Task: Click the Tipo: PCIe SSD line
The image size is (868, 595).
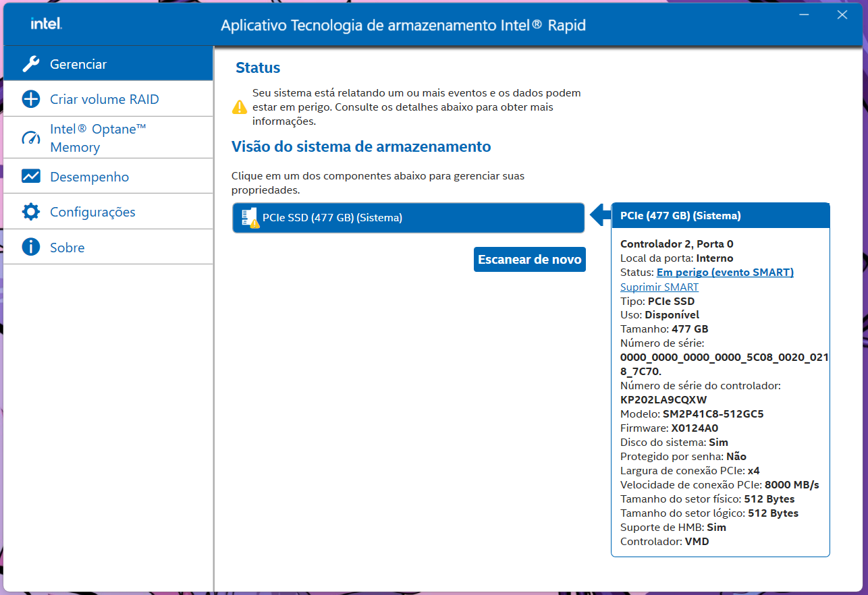Action: click(657, 301)
